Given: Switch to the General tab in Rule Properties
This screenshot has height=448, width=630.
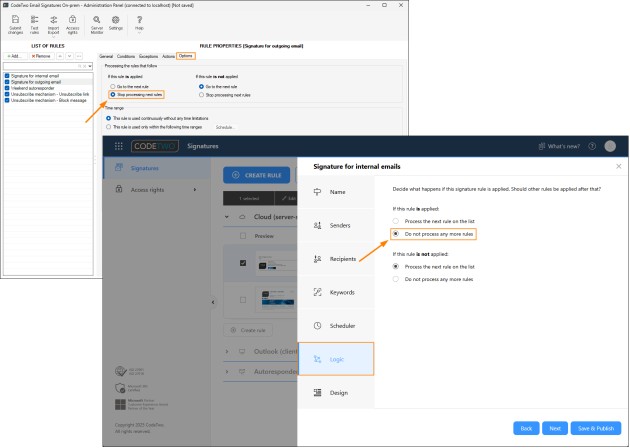Looking at the screenshot, I should (106, 56).
